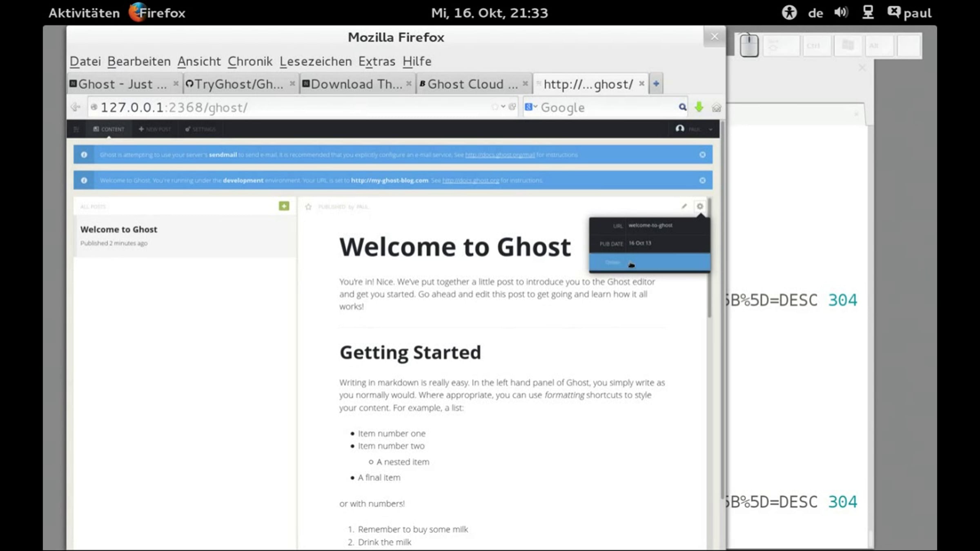Click the docs.ghost.org/mail link
The width and height of the screenshot is (980, 551).
(x=500, y=155)
